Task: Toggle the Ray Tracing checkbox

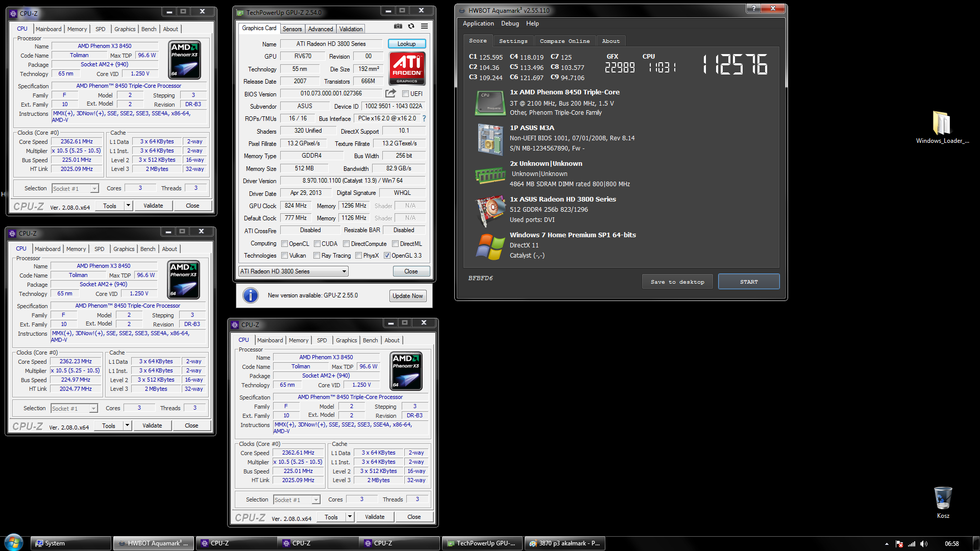Action: coord(316,256)
